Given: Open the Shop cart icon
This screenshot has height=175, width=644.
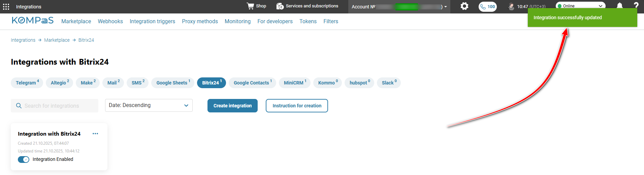Looking at the screenshot, I should [250, 6].
